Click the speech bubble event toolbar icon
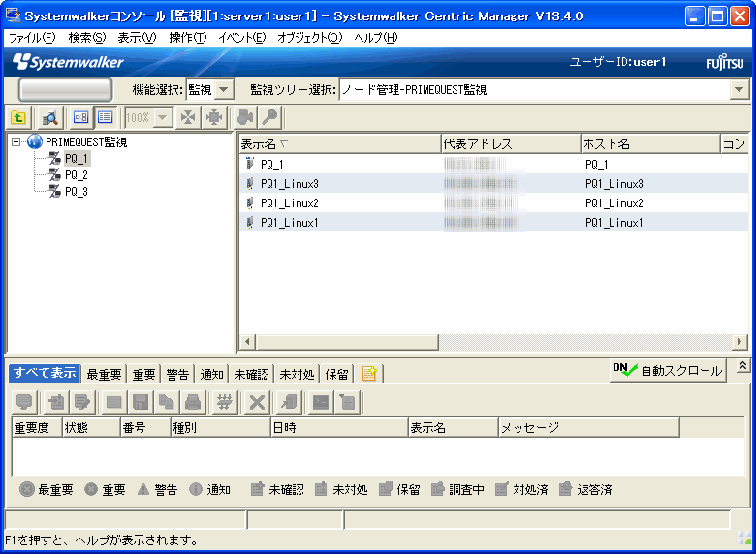The height and width of the screenshot is (554, 756). click(x=24, y=402)
